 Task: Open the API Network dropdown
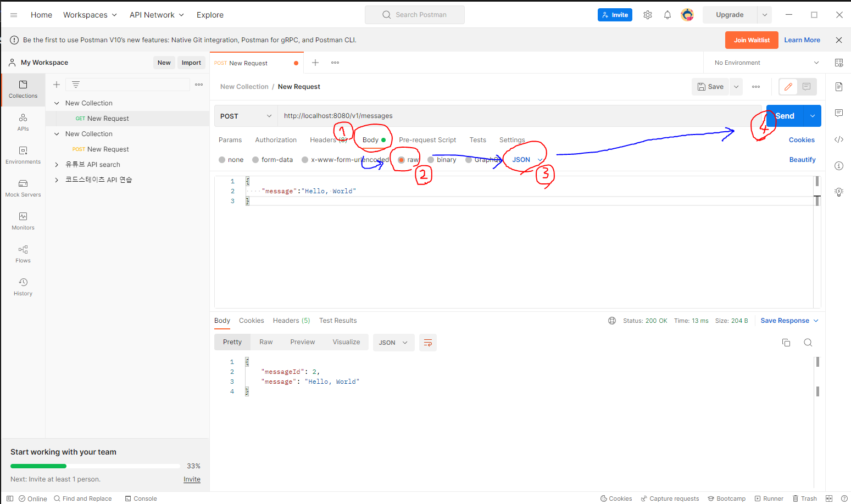157,15
